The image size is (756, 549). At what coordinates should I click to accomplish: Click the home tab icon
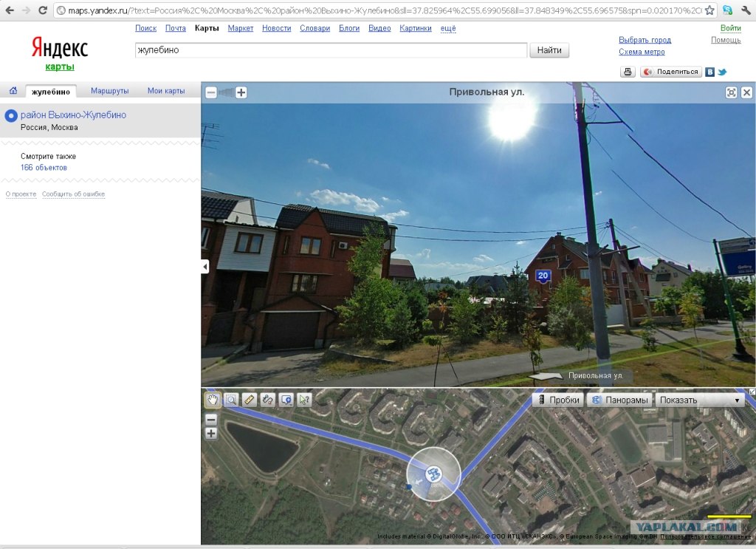13,91
